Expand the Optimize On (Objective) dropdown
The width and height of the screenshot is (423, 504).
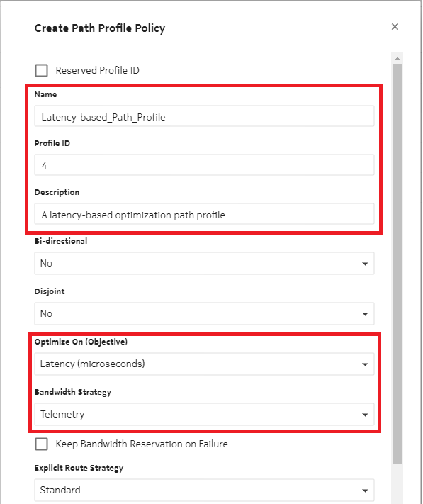(x=204, y=364)
